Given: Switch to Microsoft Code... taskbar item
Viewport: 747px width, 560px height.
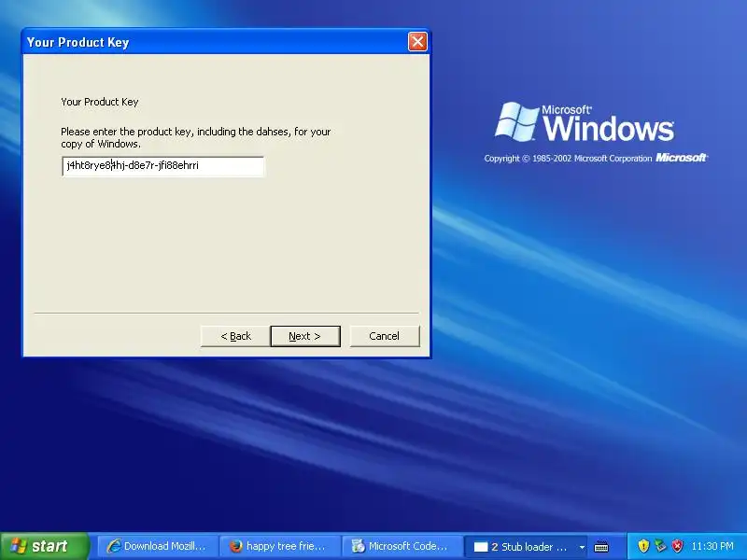Looking at the screenshot, I should tap(402, 546).
